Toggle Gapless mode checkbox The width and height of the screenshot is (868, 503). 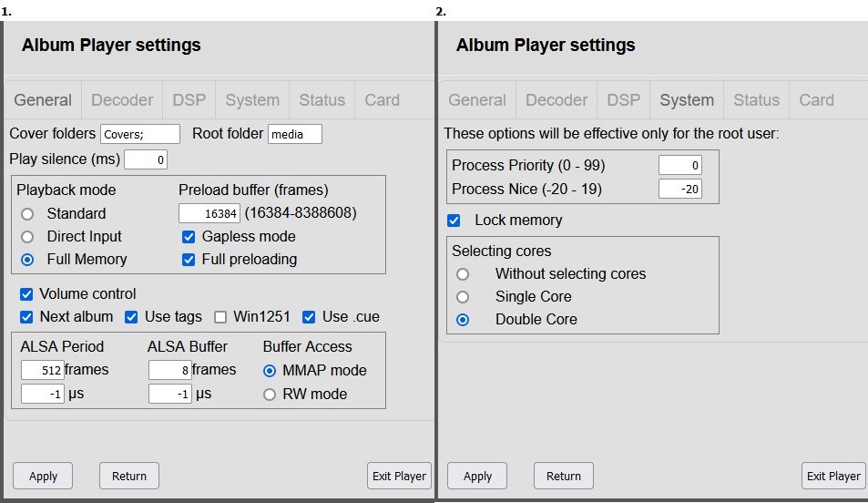[x=189, y=237]
